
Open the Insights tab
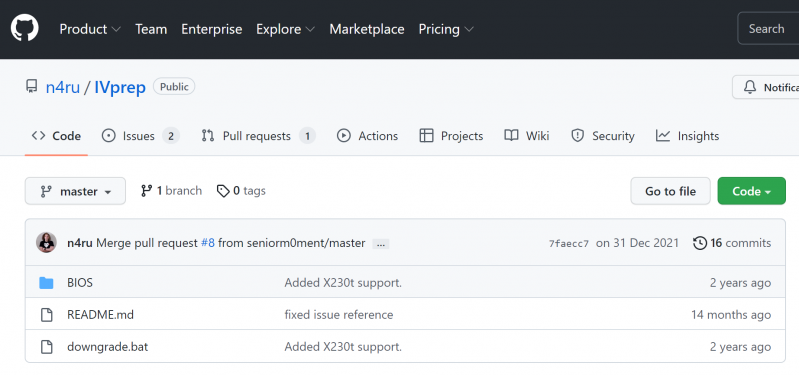pos(687,136)
